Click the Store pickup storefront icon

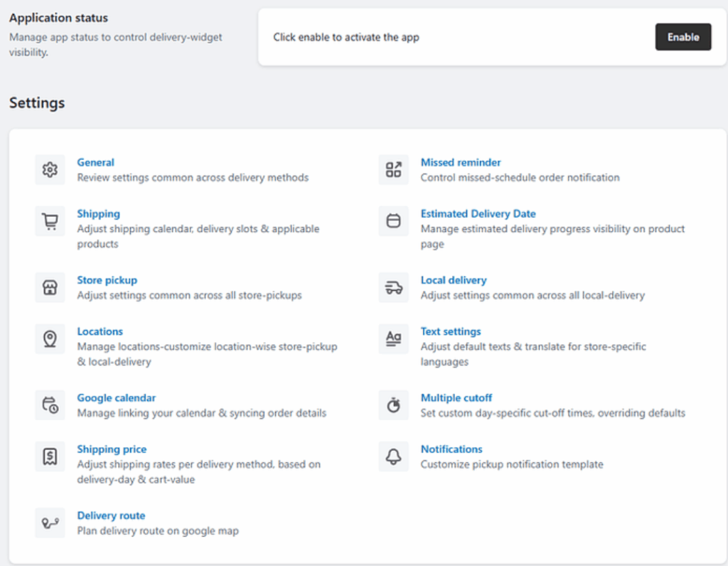(x=50, y=288)
